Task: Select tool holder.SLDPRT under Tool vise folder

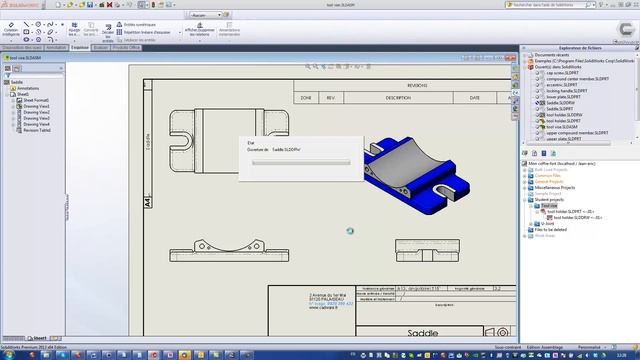Action: click(x=571, y=212)
